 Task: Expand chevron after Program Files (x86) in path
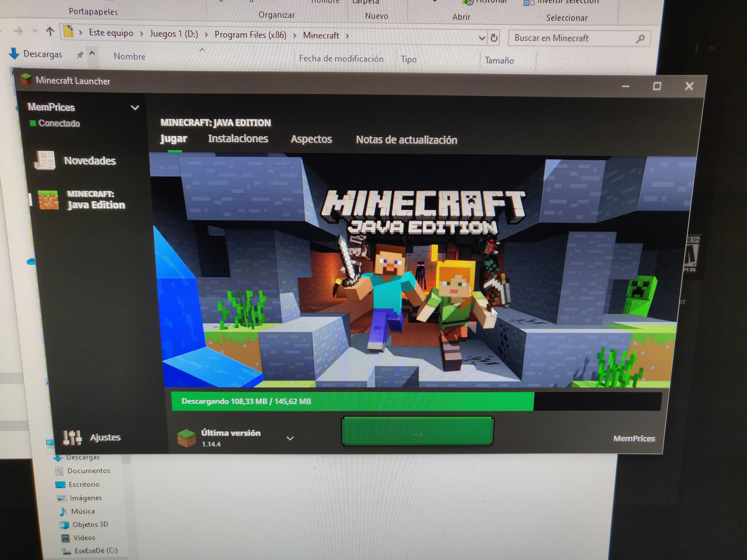(295, 35)
